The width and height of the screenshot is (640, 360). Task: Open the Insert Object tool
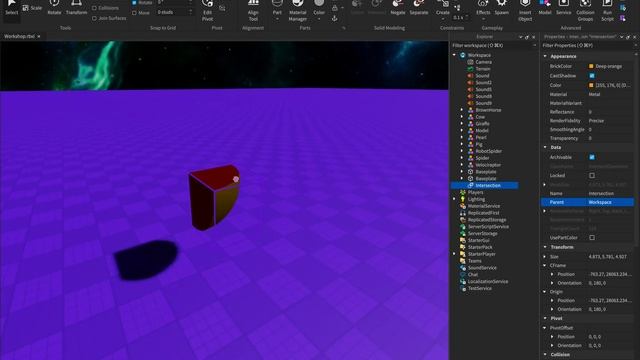coord(525,11)
